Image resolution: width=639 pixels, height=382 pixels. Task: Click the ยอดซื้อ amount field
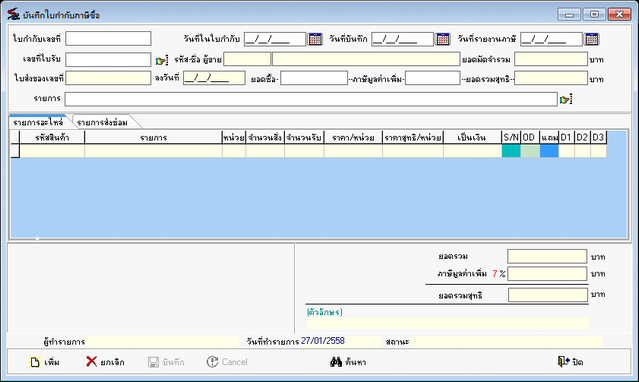click(314, 78)
